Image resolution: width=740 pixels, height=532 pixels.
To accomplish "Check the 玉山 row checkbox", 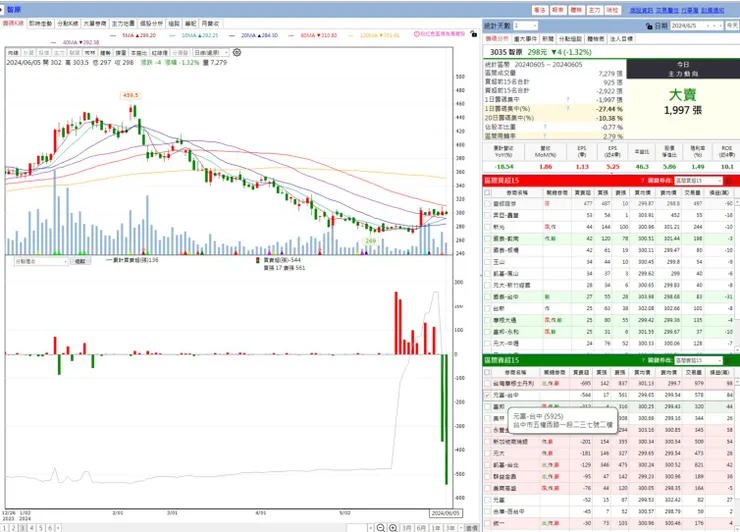I will 487,262.
